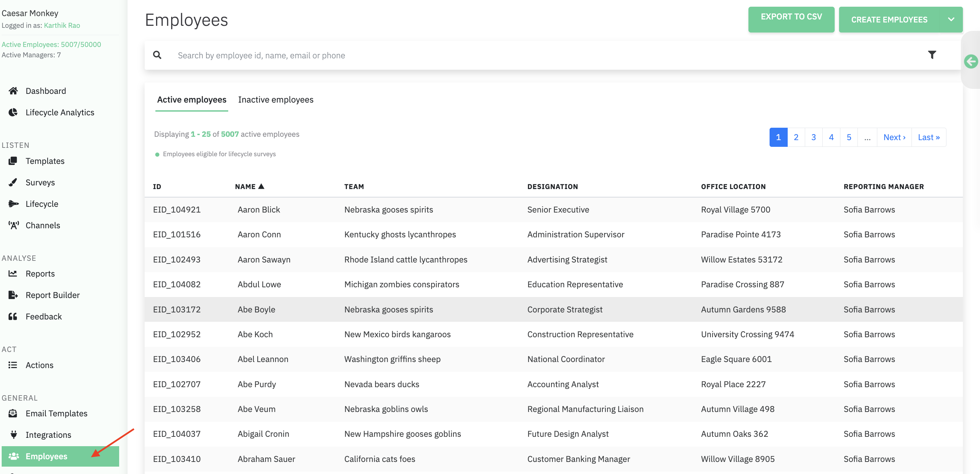Click the filter funnel icon in search bar
The image size is (980, 474).
[x=932, y=55]
